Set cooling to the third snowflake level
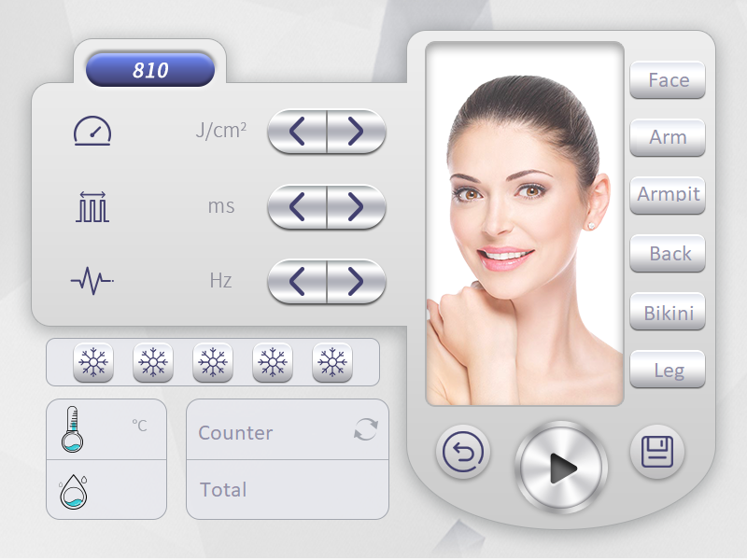This screenshot has height=560, width=747. coord(212,362)
